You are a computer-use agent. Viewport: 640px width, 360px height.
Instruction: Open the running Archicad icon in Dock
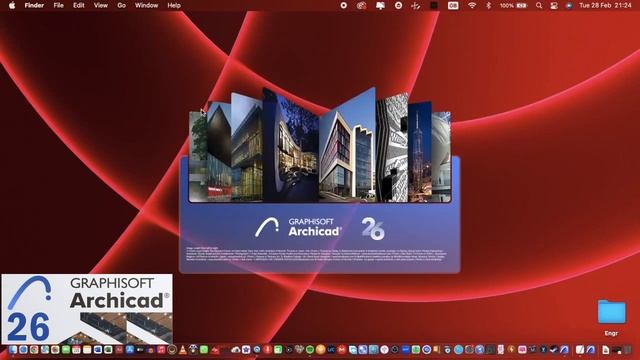564,350
